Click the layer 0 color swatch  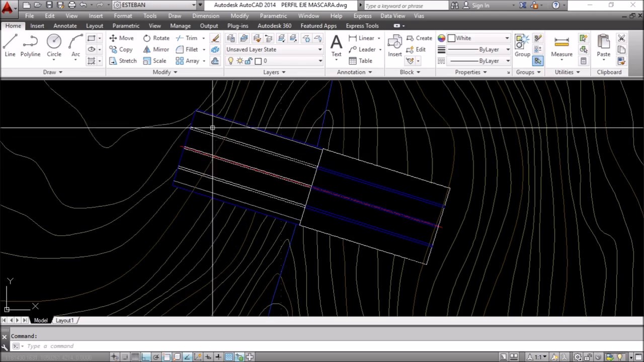tap(258, 61)
